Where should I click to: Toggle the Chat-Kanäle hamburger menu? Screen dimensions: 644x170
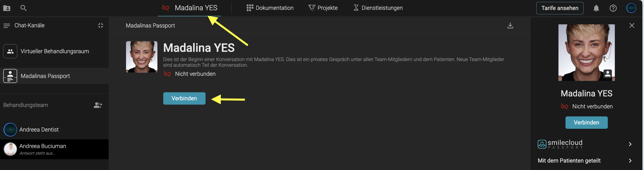click(x=7, y=26)
